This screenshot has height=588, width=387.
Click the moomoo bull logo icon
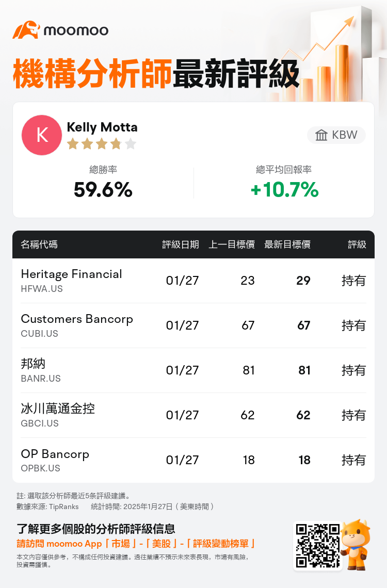pos(26,30)
